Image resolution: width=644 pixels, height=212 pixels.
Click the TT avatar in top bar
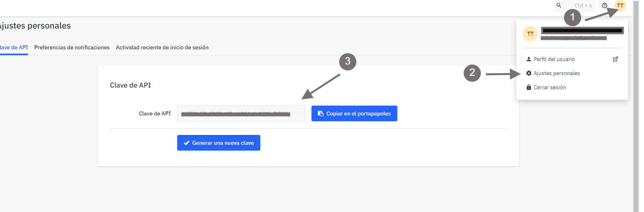(x=620, y=5)
